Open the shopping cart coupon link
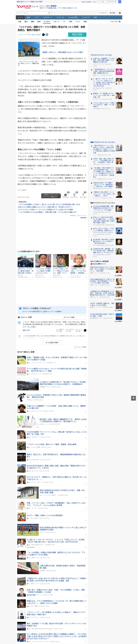The image size is (138, 644). click(62, 8)
